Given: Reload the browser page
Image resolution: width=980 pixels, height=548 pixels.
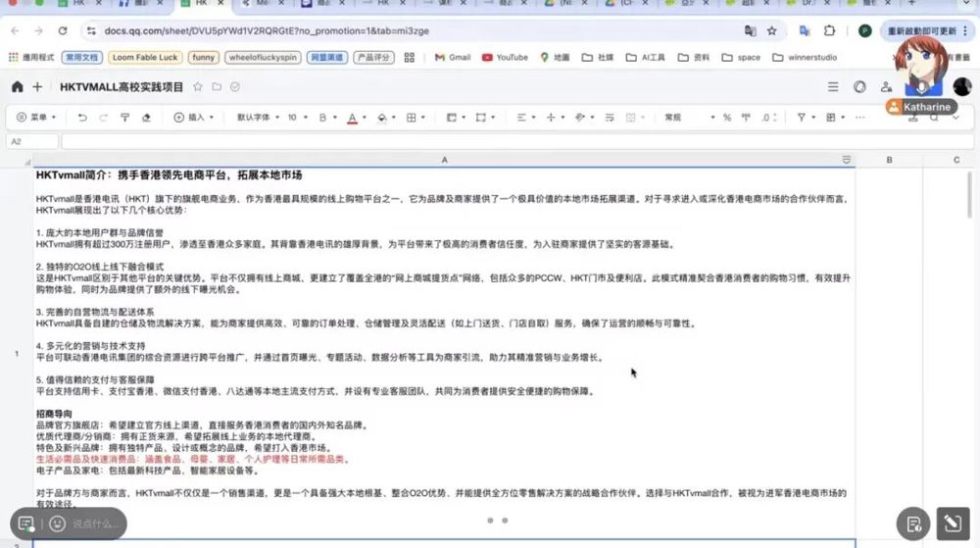Looking at the screenshot, I should click(x=63, y=30).
